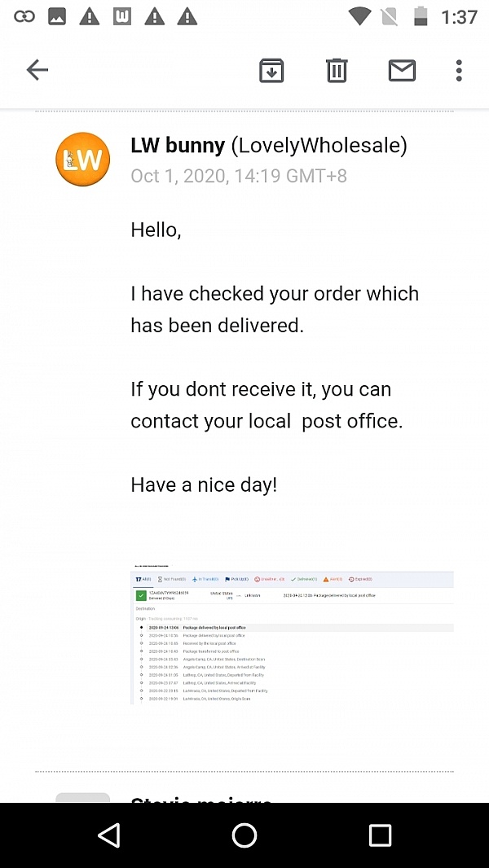
Task: Go back using the top arrow
Action: pyautogui.click(x=37, y=70)
